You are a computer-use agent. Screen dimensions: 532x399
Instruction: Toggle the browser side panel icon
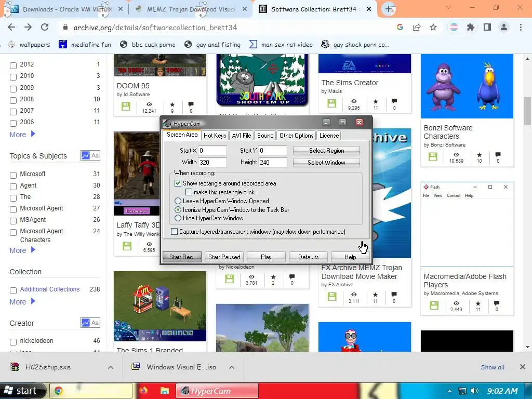tap(487, 28)
